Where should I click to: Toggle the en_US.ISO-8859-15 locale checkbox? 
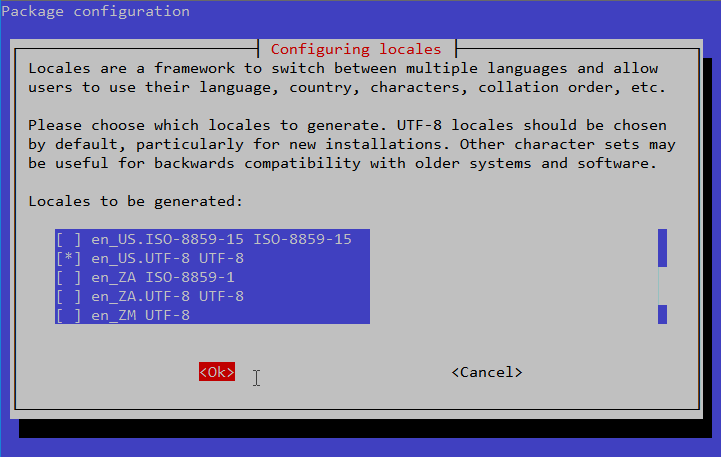pyautogui.click(x=69, y=240)
